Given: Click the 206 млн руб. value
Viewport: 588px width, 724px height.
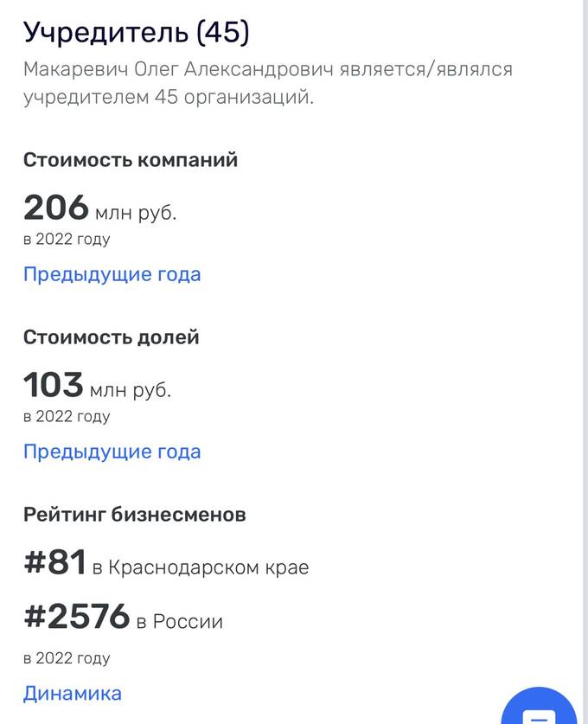Looking at the screenshot, I should (x=100, y=208).
